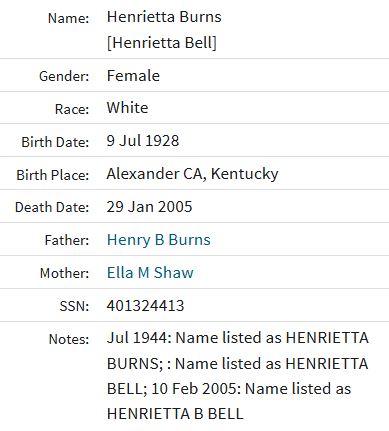Click the SSN number 401324413
The image size is (389, 431).
[145, 306]
